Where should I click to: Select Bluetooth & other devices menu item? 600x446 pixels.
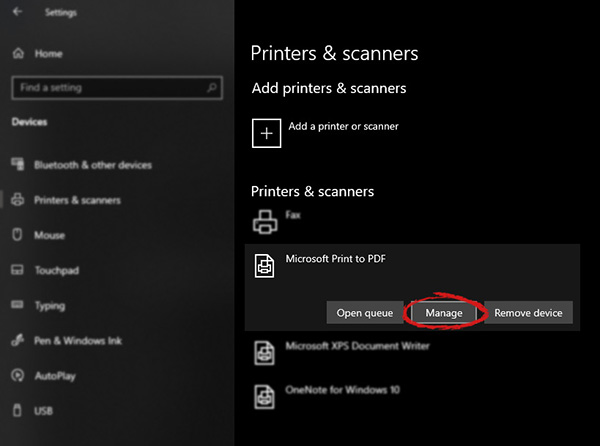(x=93, y=165)
